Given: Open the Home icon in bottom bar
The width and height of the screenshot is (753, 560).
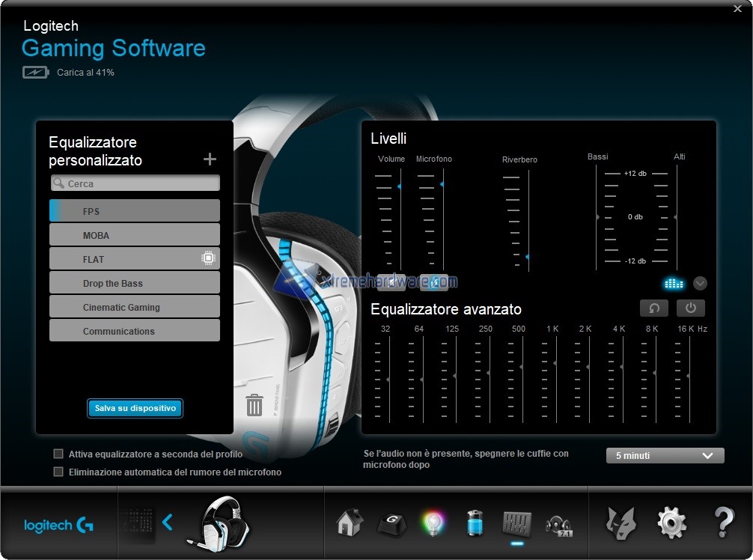Looking at the screenshot, I should coord(349,522).
